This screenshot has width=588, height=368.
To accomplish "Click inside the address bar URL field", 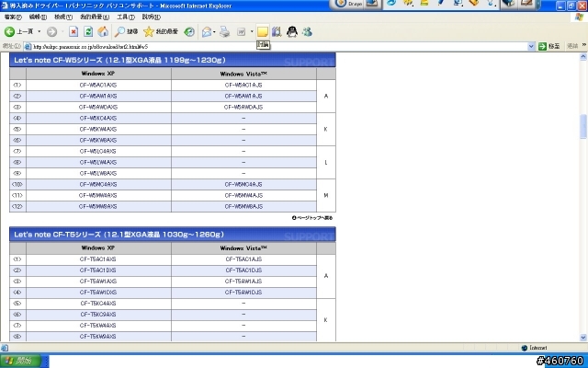I will (277, 46).
